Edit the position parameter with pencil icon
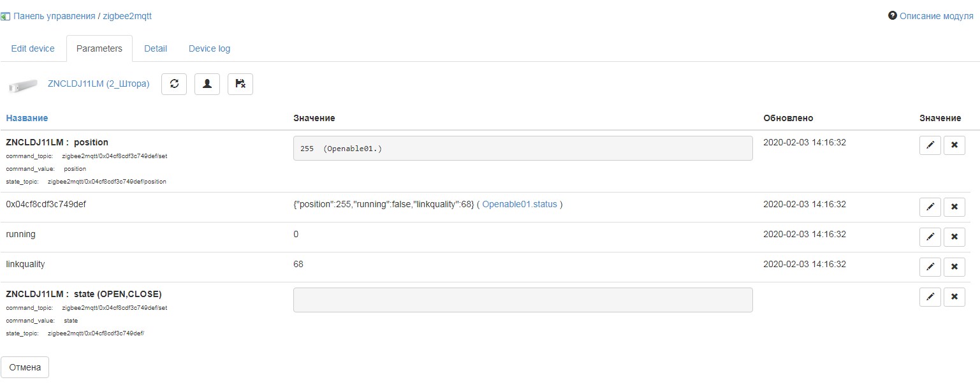Viewport: 980px width, 387px height. 930,145
